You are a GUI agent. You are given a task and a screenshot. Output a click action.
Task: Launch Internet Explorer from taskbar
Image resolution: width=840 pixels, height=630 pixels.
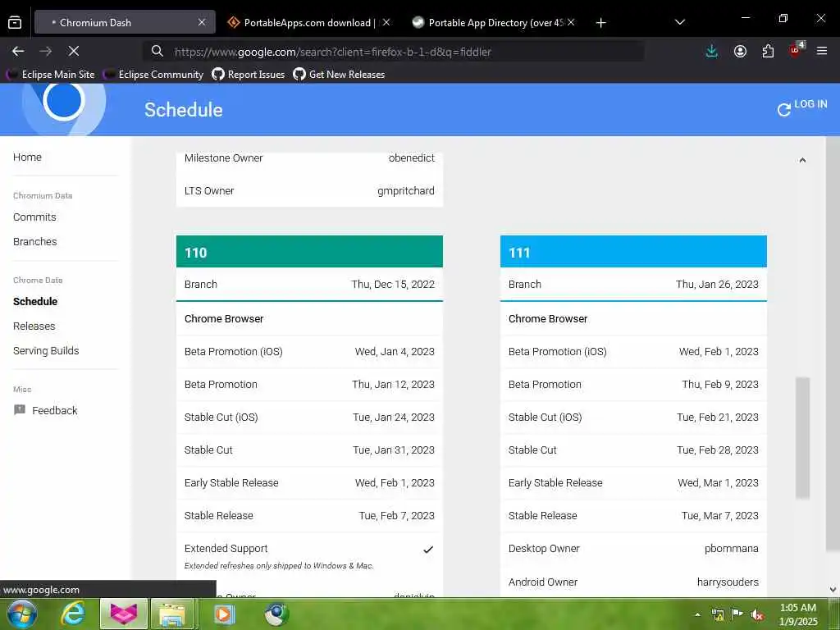[x=73, y=614]
